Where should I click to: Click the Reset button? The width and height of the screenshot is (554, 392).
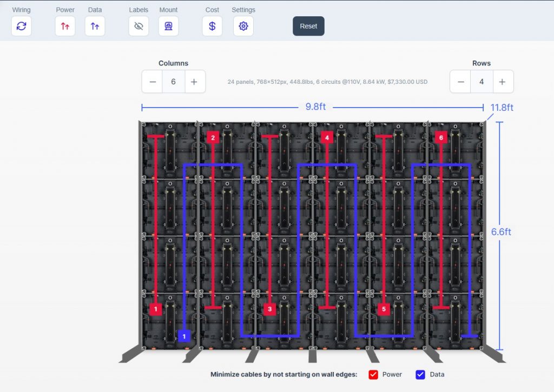(308, 26)
